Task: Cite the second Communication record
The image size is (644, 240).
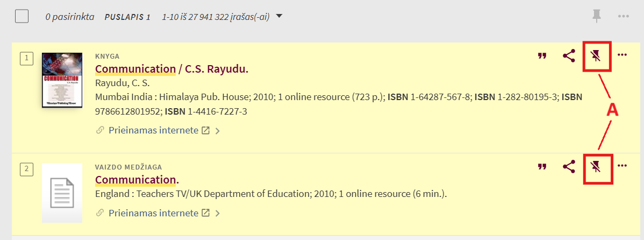Action: pos(542,167)
